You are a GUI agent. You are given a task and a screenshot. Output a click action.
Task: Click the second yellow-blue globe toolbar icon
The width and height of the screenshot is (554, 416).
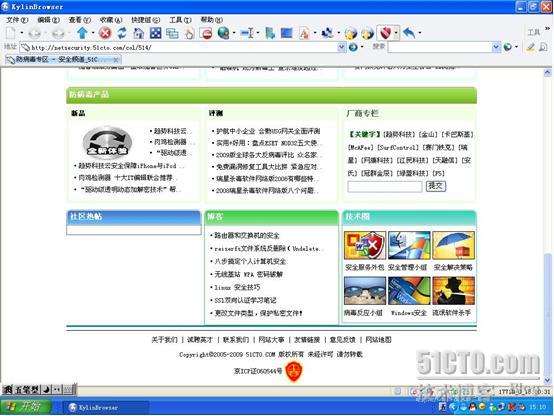[x=367, y=33]
